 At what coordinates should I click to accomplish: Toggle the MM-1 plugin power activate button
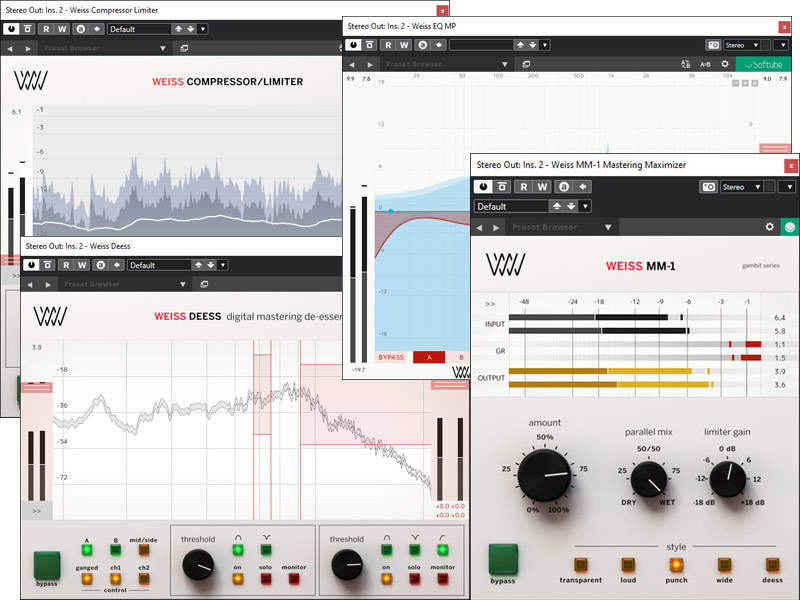[483, 186]
